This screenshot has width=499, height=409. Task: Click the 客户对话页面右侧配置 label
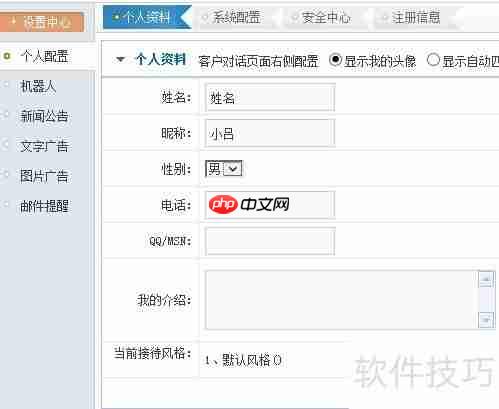coord(259,61)
